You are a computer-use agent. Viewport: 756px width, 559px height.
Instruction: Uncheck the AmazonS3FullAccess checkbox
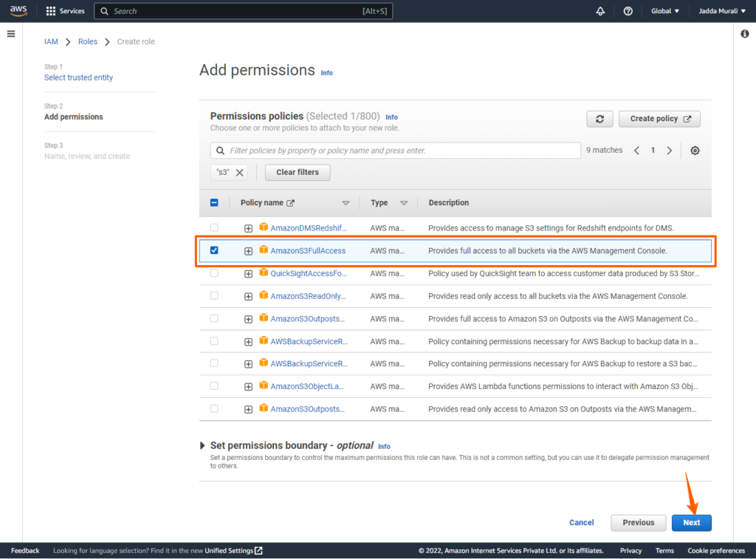214,250
